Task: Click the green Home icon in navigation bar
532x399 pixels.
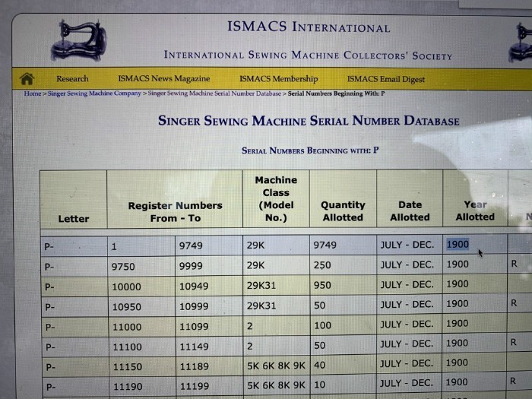Action: [x=27, y=79]
